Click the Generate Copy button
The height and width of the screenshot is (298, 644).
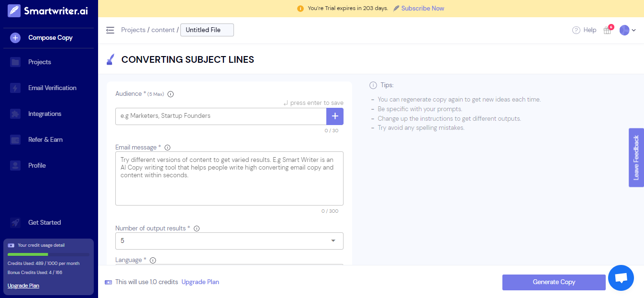pyautogui.click(x=554, y=282)
